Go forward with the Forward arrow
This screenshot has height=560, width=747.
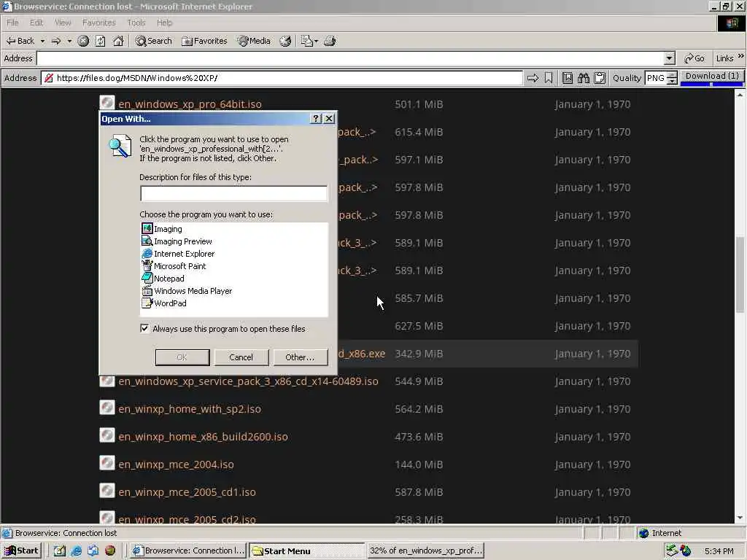pos(56,41)
